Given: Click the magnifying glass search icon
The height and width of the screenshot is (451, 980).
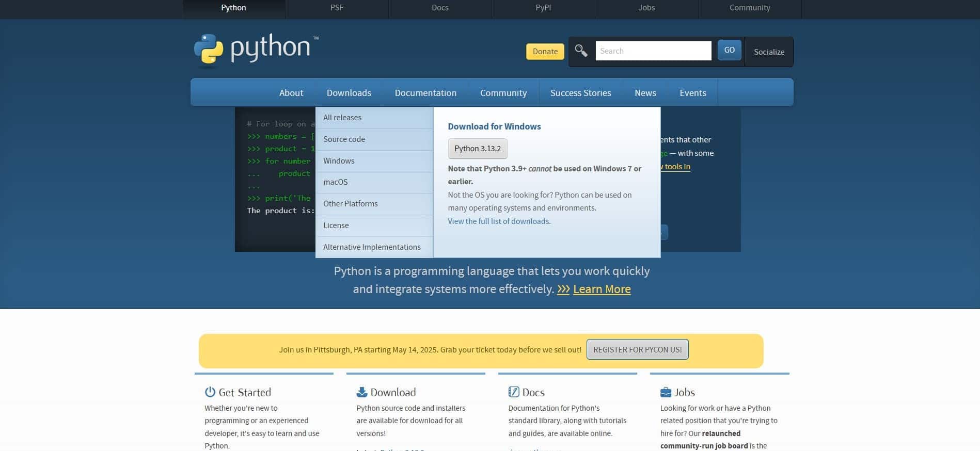Looking at the screenshot, I should [581, 51].
